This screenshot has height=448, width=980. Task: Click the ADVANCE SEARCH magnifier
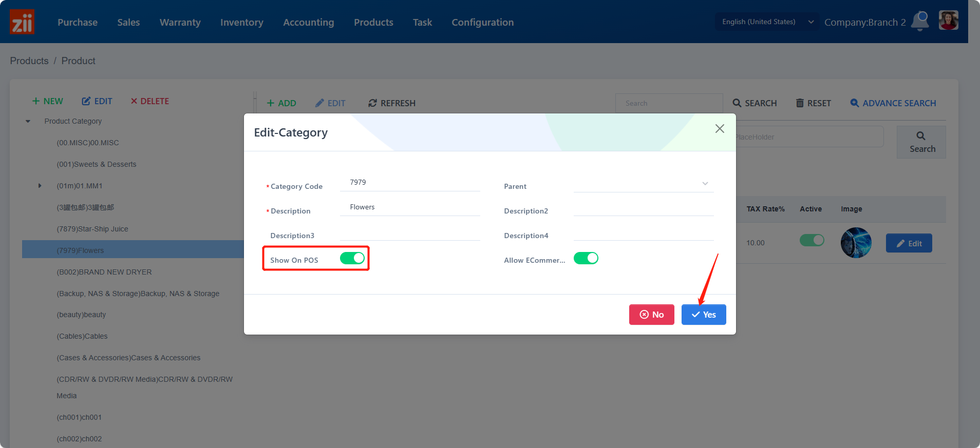tap(855, 103)
